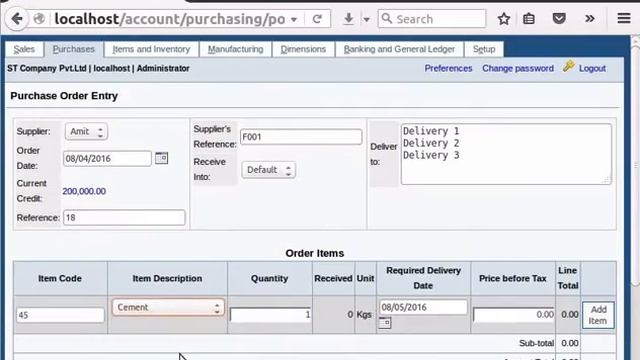Click the Order Items heading

tap(315, 253)
